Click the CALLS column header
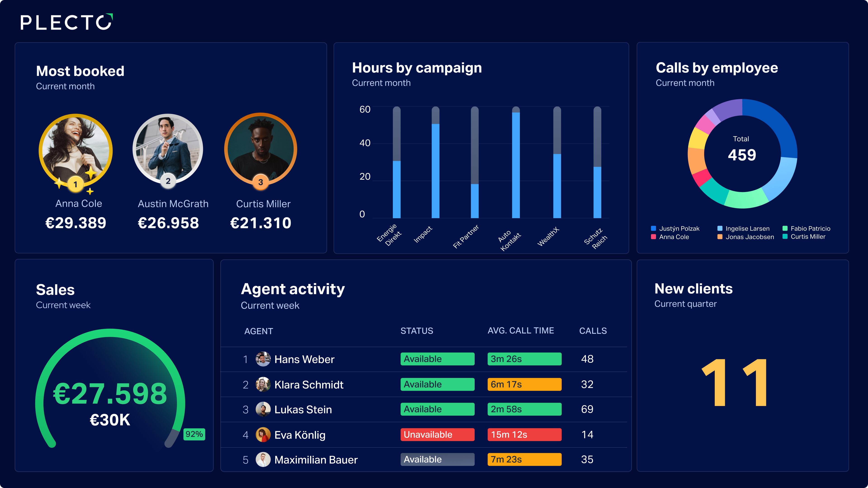The image size is (868, 488). click(x=593, y=331)
